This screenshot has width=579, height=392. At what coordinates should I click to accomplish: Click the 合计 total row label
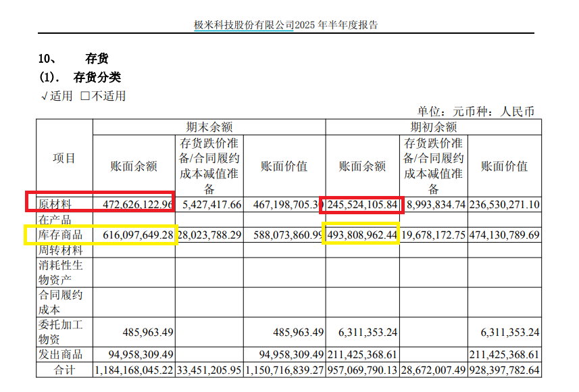coord(64,370)
